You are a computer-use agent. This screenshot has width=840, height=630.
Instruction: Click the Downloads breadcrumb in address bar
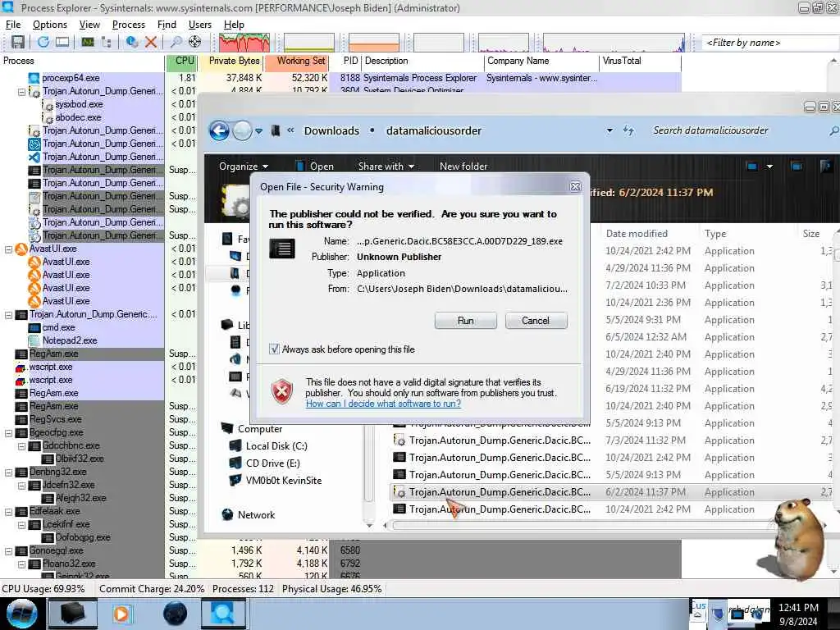coord(331,130)
